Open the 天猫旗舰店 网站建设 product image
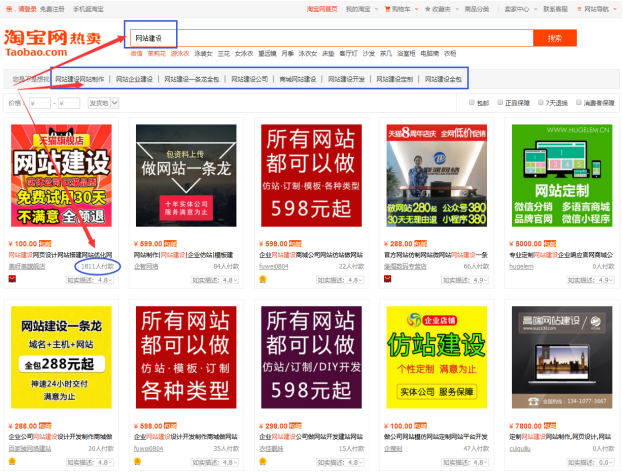This screenshot has width=623, height=472. pos(61,175)
